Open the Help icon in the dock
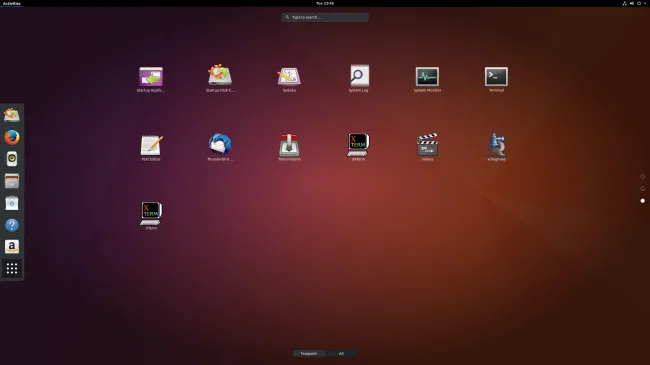This screenshot has height=365, width=650. [x=12, y=225]
